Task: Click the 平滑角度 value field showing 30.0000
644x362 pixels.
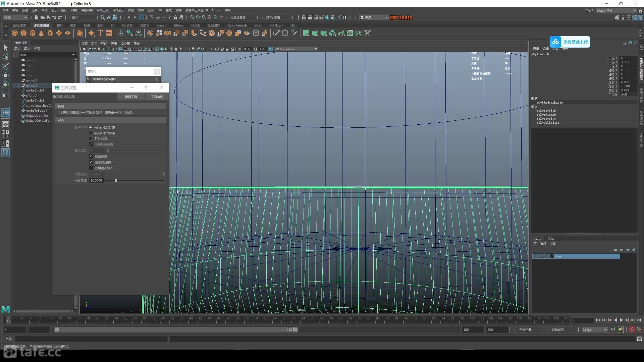Action: (x=97, y=180)
